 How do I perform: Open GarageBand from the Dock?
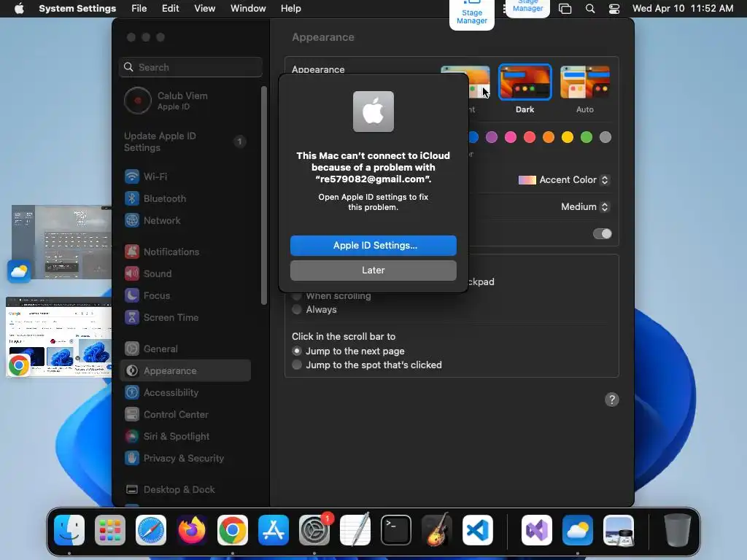coord(437,530)
